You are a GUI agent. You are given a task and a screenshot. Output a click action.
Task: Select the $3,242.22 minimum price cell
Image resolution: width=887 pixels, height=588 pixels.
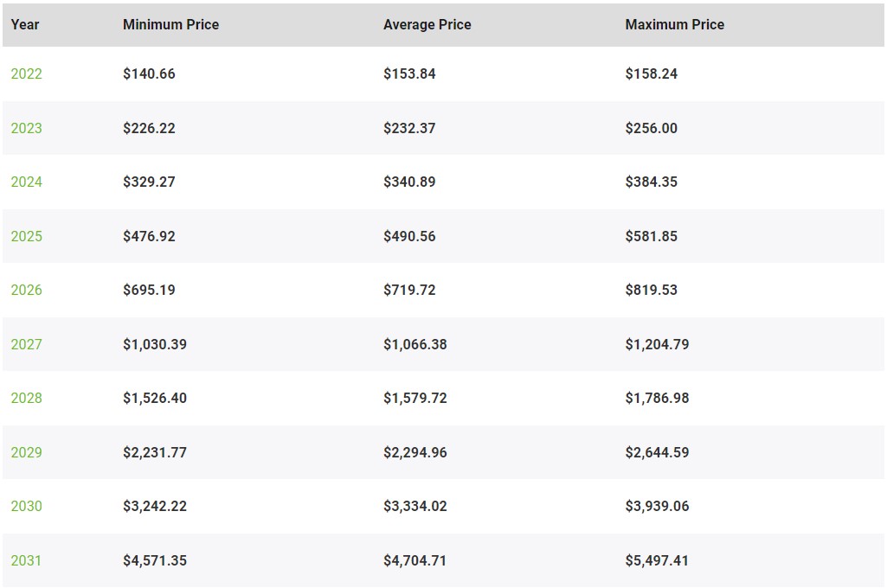(x=155, y=506)
